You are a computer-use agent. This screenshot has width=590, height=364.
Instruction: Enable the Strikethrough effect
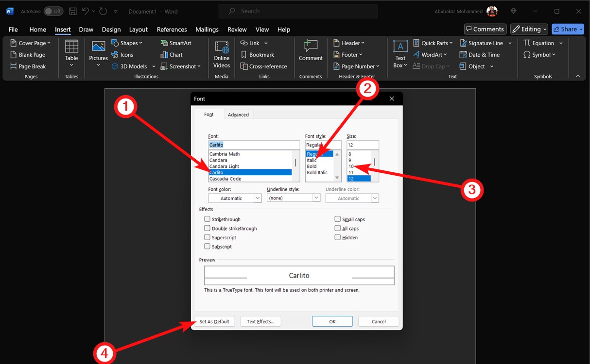tap(208, 219)
